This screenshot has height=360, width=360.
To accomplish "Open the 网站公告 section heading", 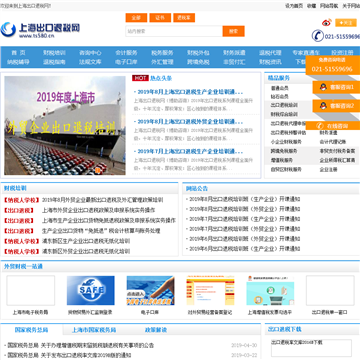I will pos(197,188).
